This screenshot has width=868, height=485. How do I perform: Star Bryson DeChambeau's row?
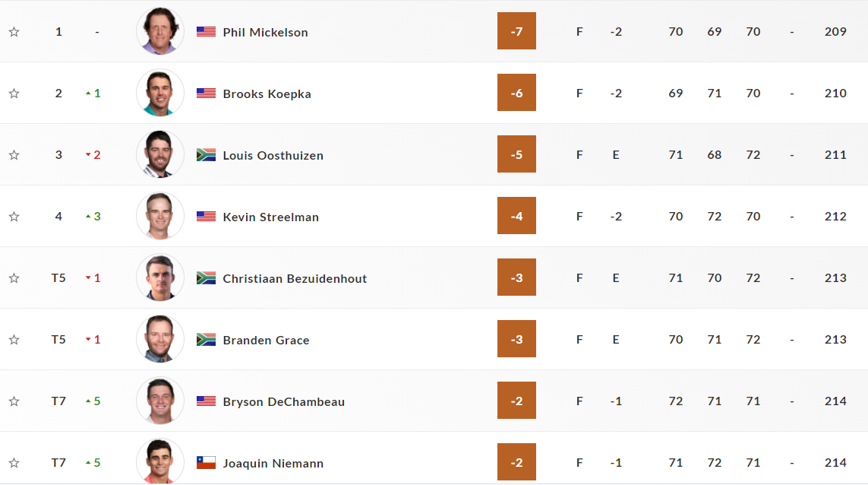tap(14, 401)
